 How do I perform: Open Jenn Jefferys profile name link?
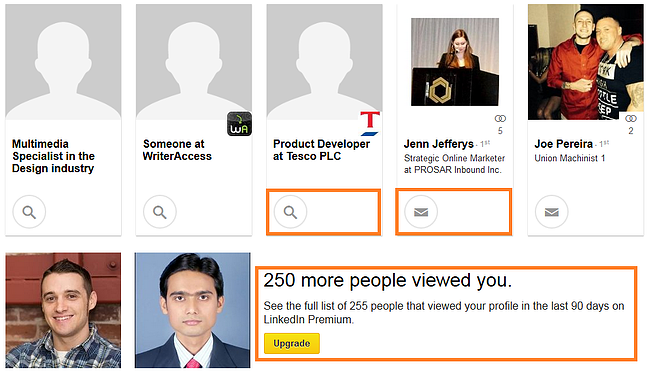tap(439, 144)
